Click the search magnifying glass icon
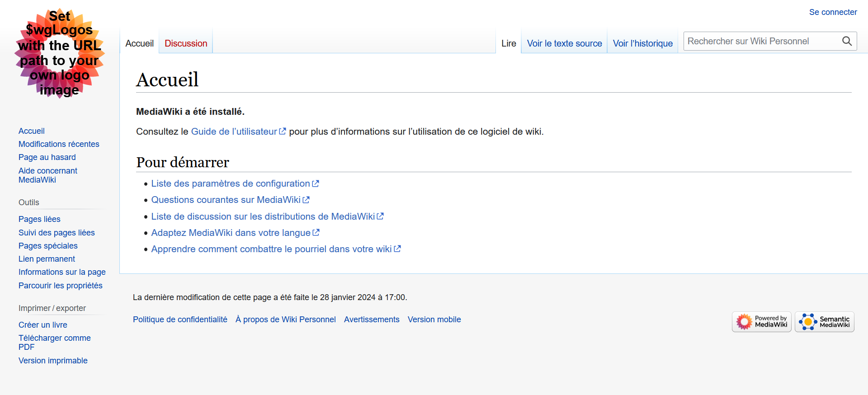Viewport: 868px width, 395px height. point(847,41)
